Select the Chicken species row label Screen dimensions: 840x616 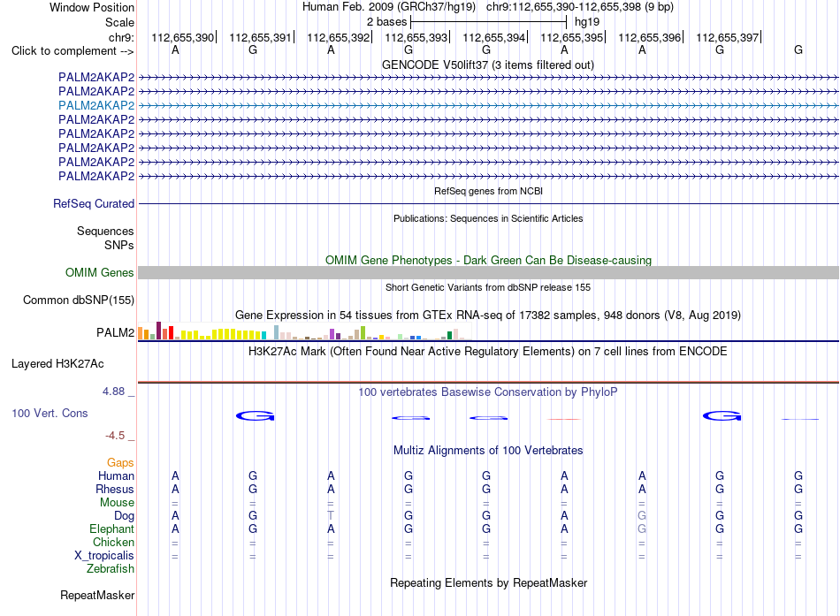click(113, 542)
